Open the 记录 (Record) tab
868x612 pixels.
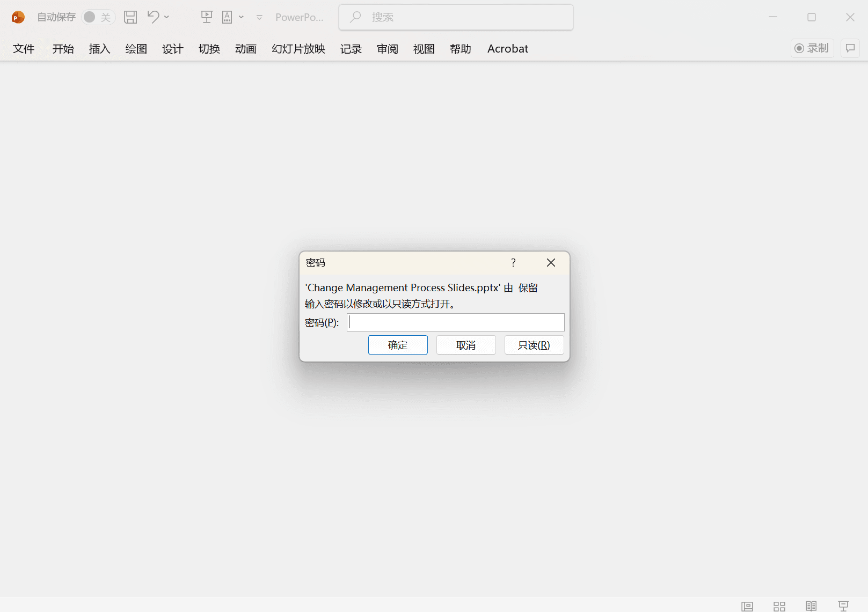click(x=351, y=49)
